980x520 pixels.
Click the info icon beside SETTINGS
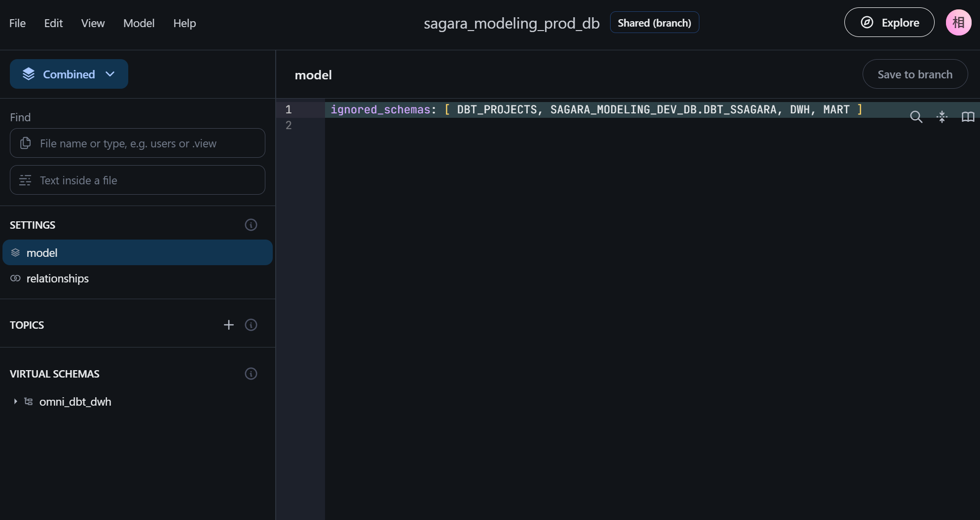click(x=251, y=225)
